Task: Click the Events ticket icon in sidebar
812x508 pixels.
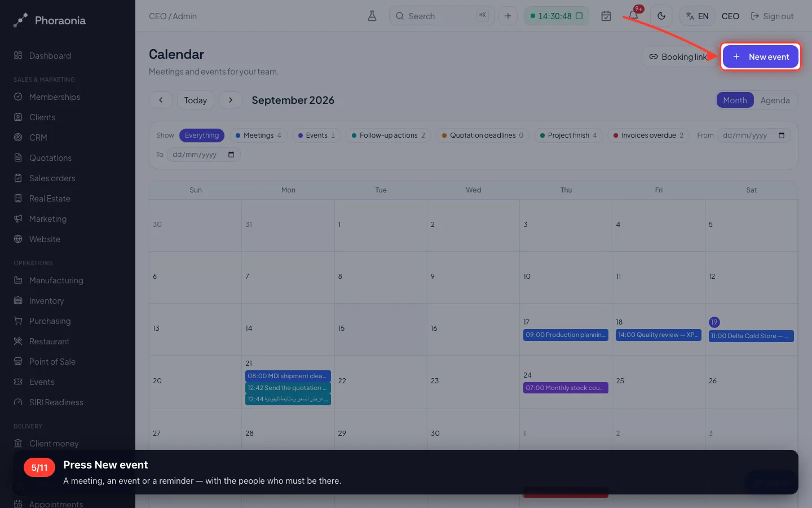Action: (18, 382)
